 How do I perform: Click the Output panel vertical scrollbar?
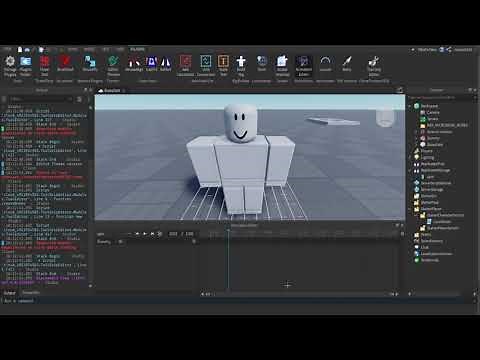point(90,197)
